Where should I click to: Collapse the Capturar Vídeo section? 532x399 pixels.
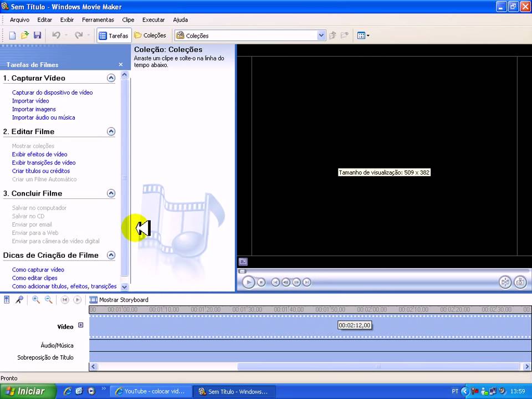[111, 78]
